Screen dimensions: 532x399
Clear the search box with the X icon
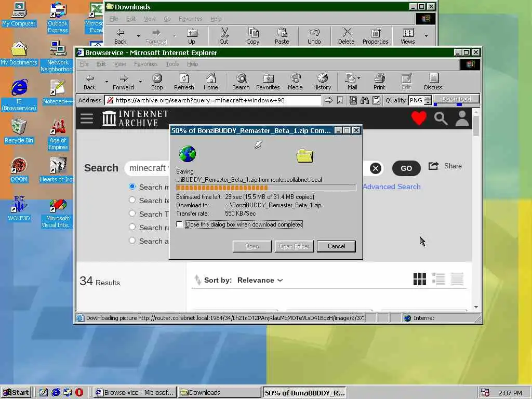(x=375, y=168)
